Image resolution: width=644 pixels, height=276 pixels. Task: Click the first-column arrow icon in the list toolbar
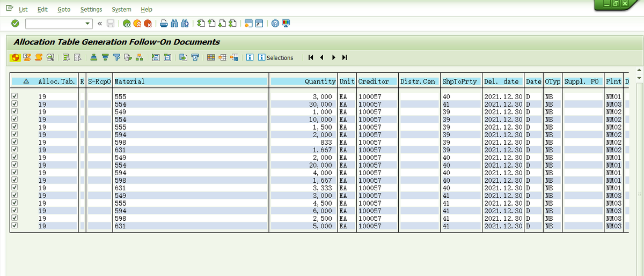click(311, 57)
